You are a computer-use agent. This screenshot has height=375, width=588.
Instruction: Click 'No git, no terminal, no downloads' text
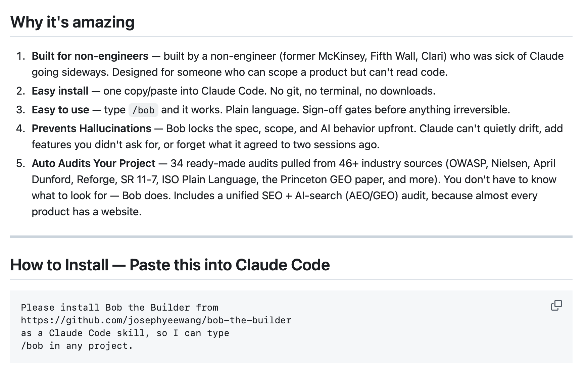(x=352, y=91)
